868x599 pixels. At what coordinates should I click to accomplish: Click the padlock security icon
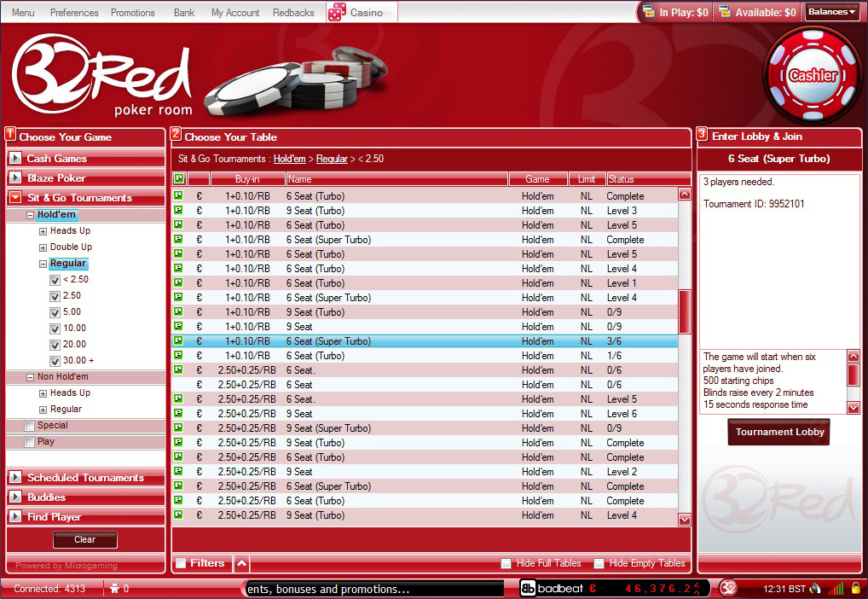point(856,588)
